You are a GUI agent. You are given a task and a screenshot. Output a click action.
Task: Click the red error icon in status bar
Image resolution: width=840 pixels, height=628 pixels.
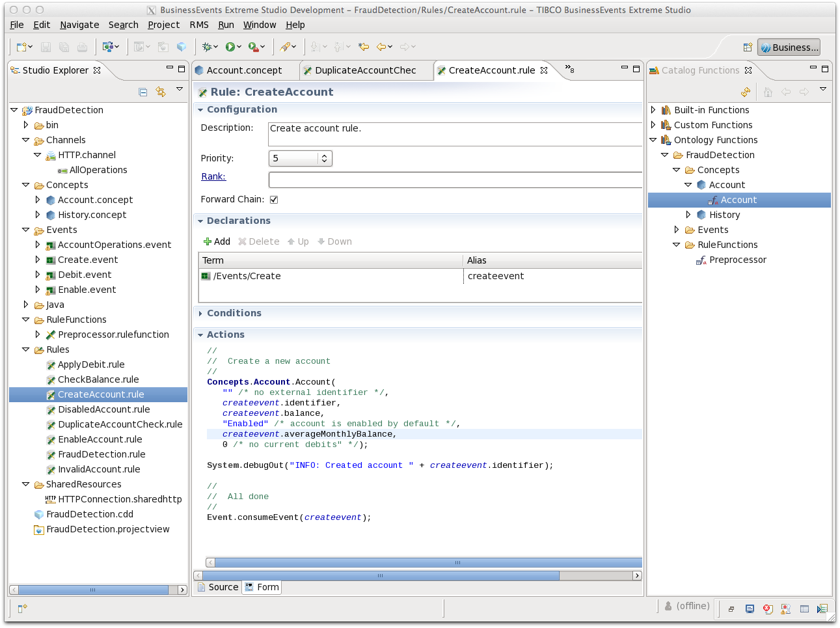768,609
